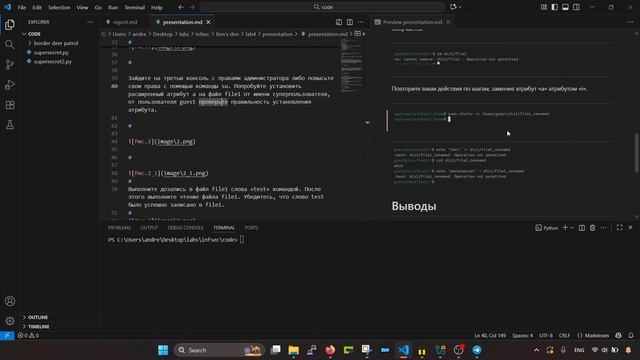The height and width of the screenshot is (360, 640).
Task: Open Source Control view
Action: coord(10,64)
